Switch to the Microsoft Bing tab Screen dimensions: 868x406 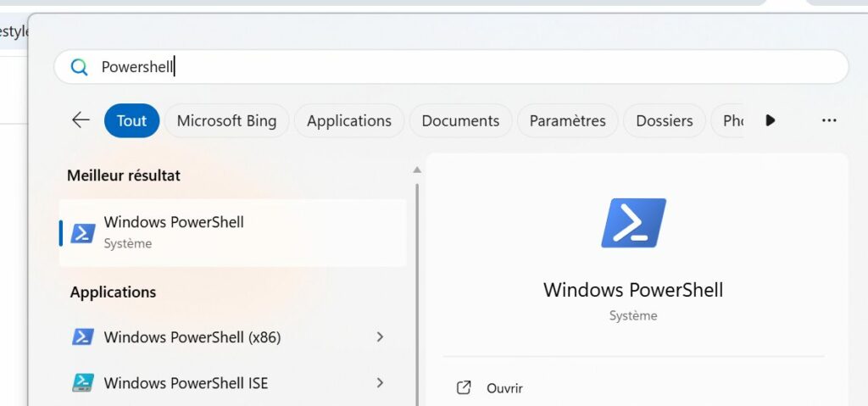[x=226, y=120]
